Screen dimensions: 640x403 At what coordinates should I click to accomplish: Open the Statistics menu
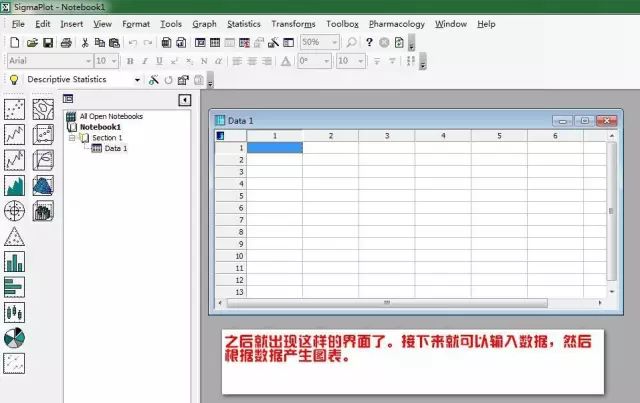244,24
